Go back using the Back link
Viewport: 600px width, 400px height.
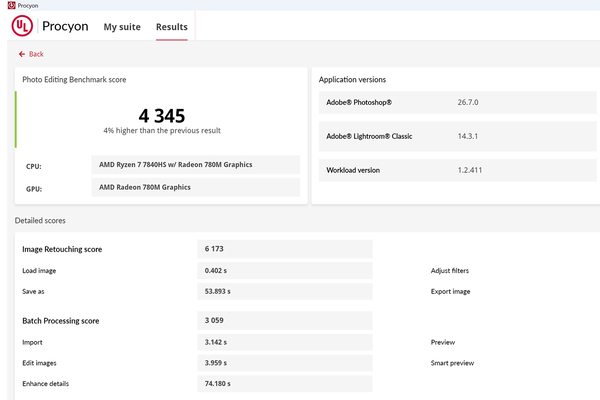pos(36,54)
